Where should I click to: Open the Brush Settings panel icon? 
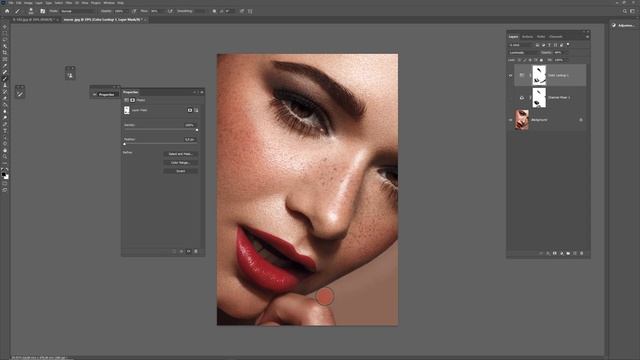pyautogui.click(x=42, y=11)
